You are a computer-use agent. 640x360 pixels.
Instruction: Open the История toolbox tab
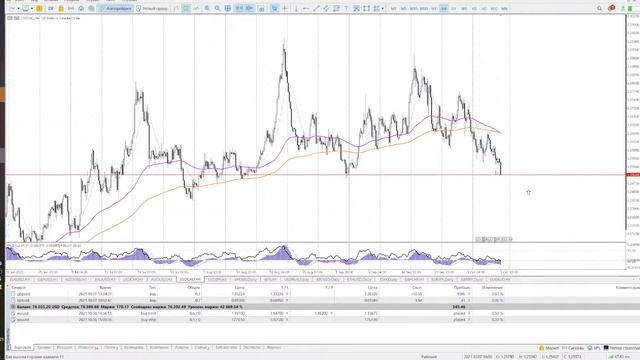coord(64,348)
